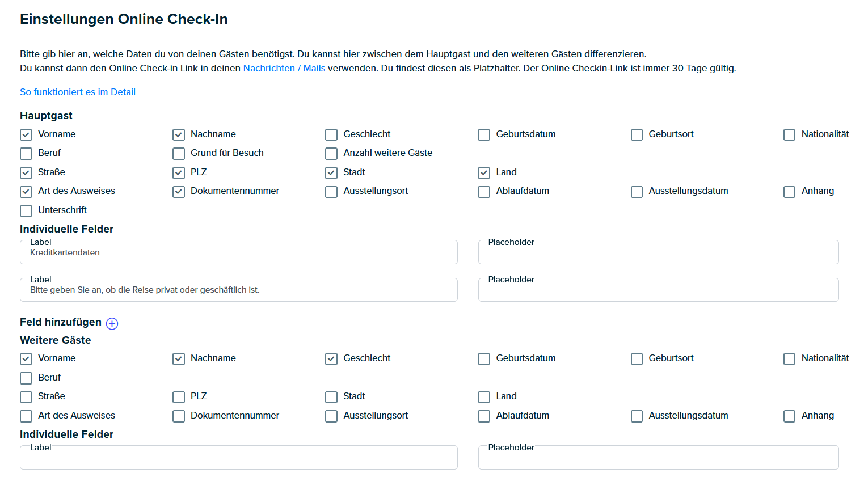This screenshot has height=477, width=868.
Task: Uncheck Dokumentennummer under Hauptgast
Action: click(x=179, y=191)
